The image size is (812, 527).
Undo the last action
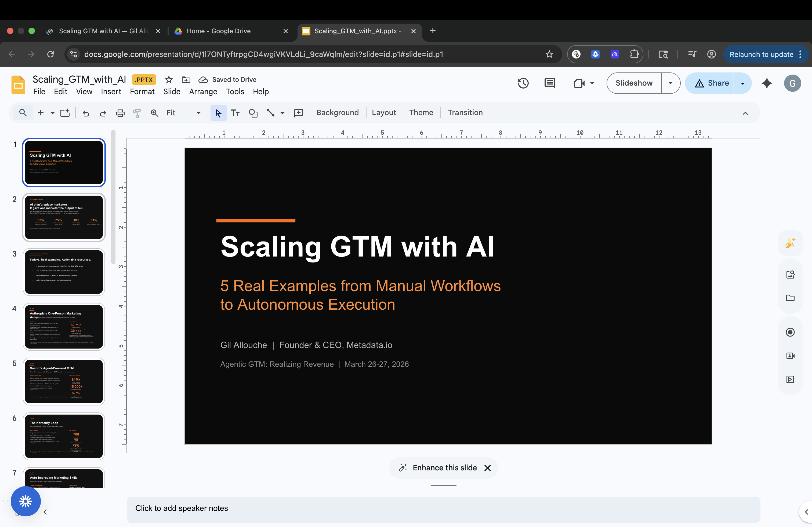(86, 113)
